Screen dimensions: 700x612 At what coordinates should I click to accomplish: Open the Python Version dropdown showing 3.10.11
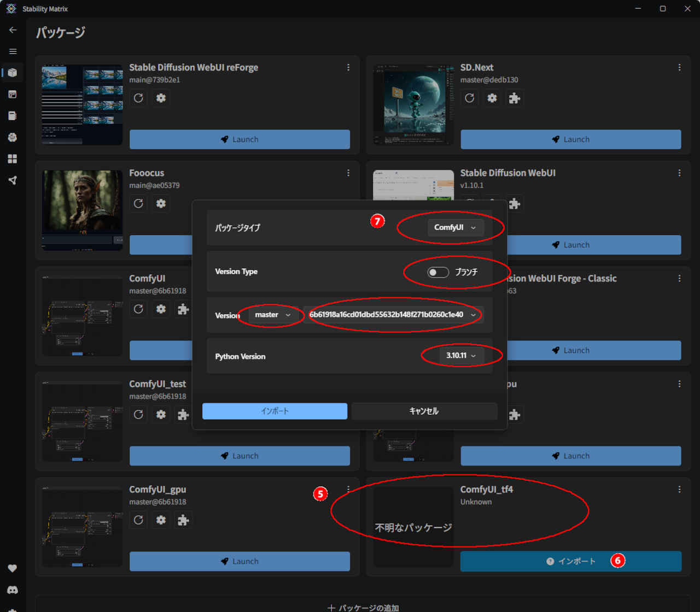pyautogui.click(x=461, y=356)
